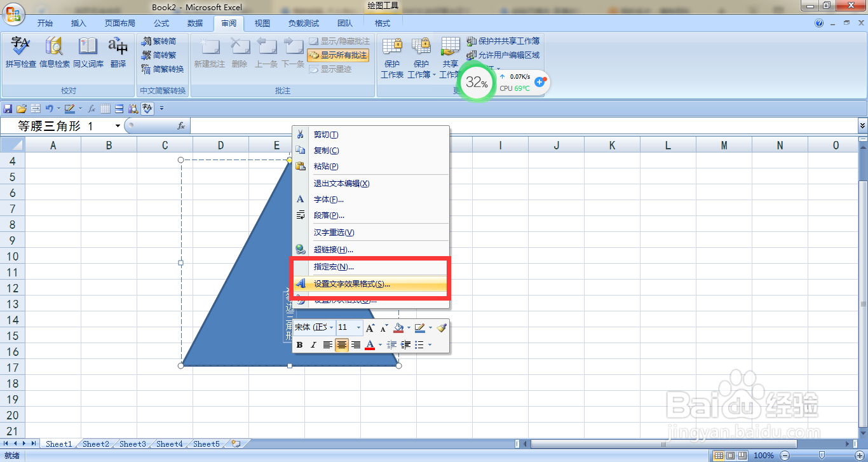868x462 pixels.
Task: Select 指定宏(N) in context menu
Action: pos(370,267)
